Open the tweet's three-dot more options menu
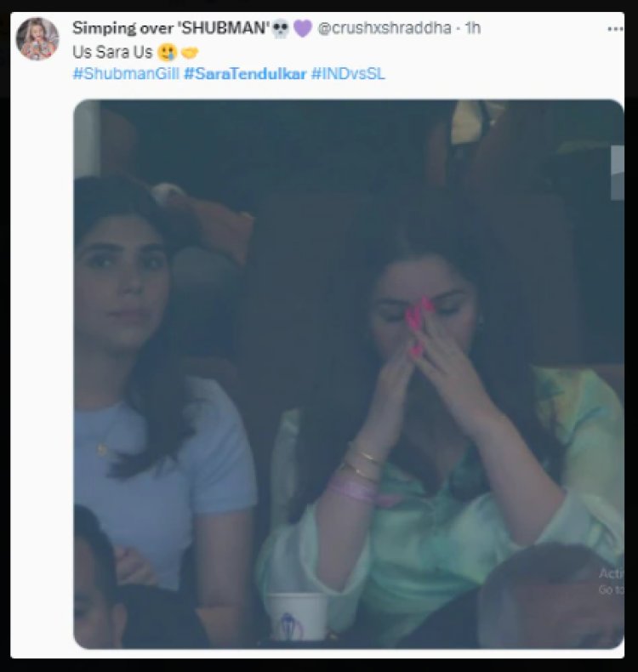The height and width of the screenshot is (672, 638). (615, 29)
